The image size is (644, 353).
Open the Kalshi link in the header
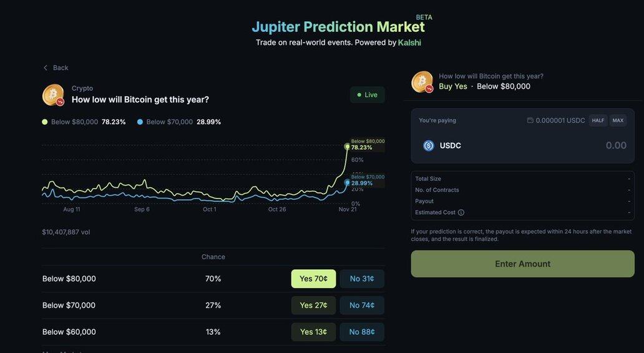click(x=409, y=42)
